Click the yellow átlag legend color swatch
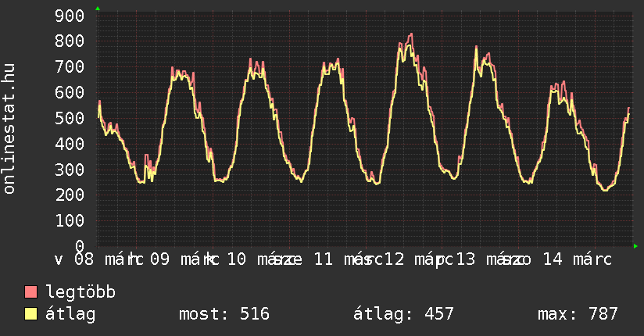This screenshot has height=336, width=644. (x=31, y=314)
